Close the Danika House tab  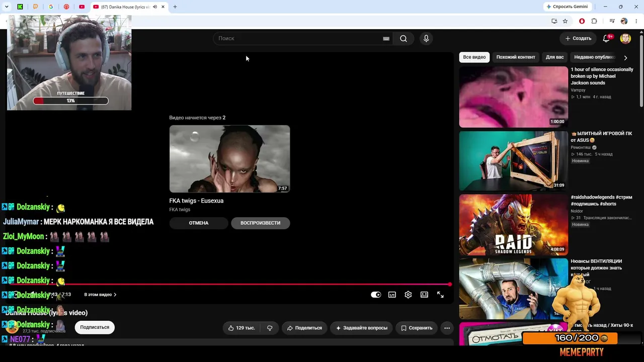click(163, 7)
